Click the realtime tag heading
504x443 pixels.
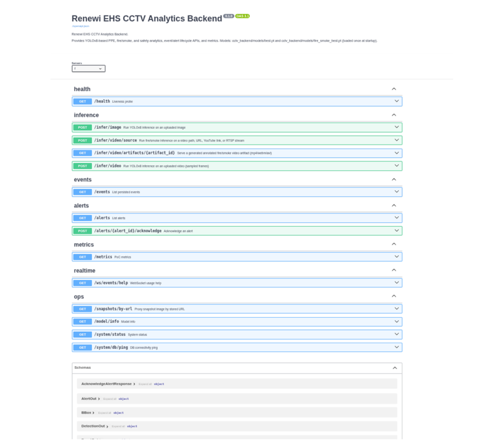pyautogui.click(x=85, y=270)
